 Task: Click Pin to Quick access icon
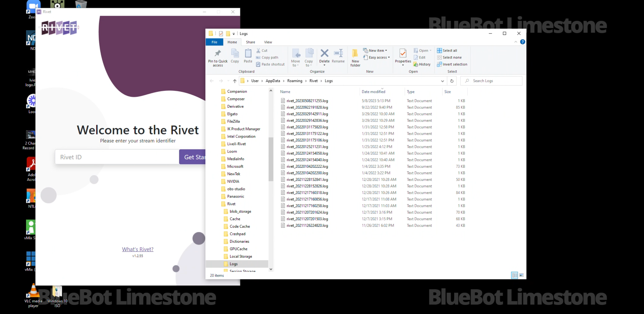click(218, 53)
